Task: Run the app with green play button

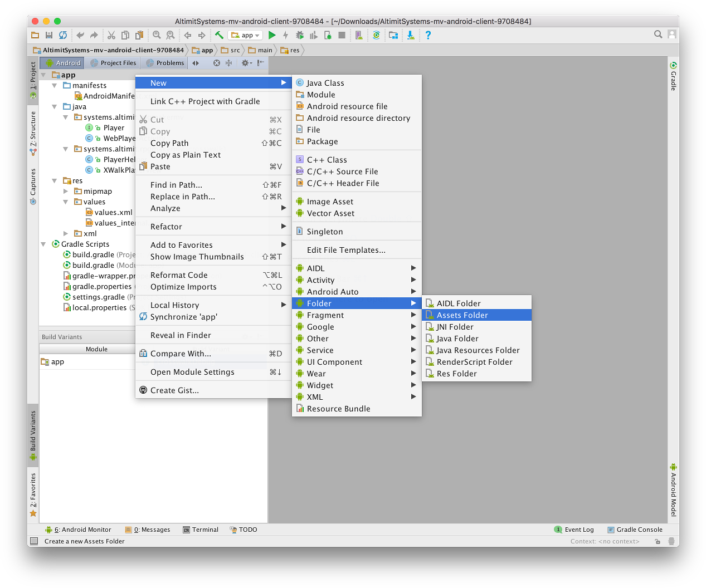Action: pos(272,35)
